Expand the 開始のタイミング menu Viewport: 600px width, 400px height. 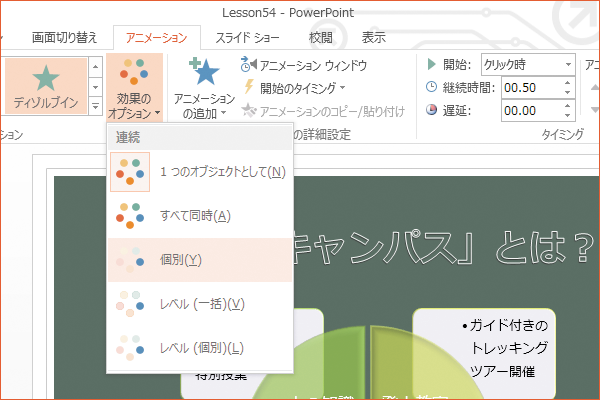[x=294, y=88]
